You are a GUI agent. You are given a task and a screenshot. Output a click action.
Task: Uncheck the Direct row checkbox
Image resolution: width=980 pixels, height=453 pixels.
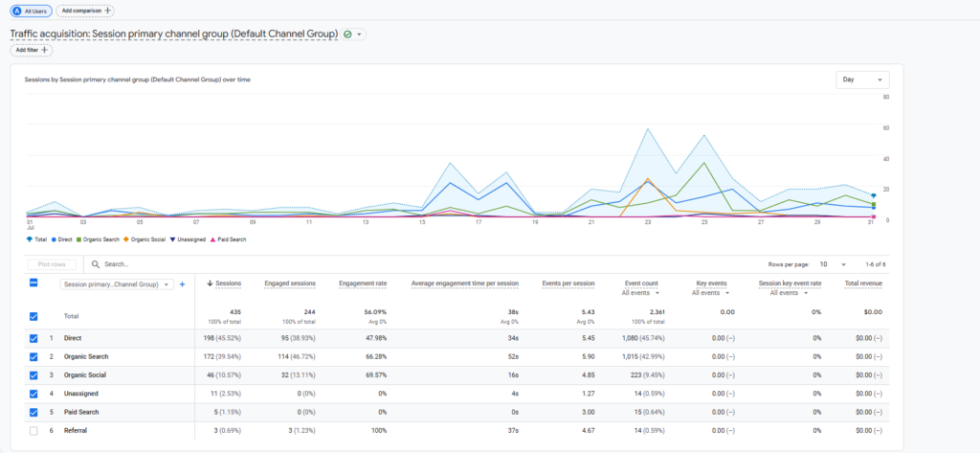click(34, 338)
